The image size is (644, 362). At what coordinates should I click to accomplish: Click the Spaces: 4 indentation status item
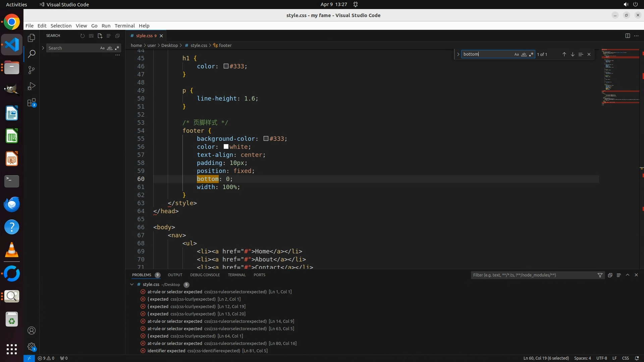(x=582, y=358)
